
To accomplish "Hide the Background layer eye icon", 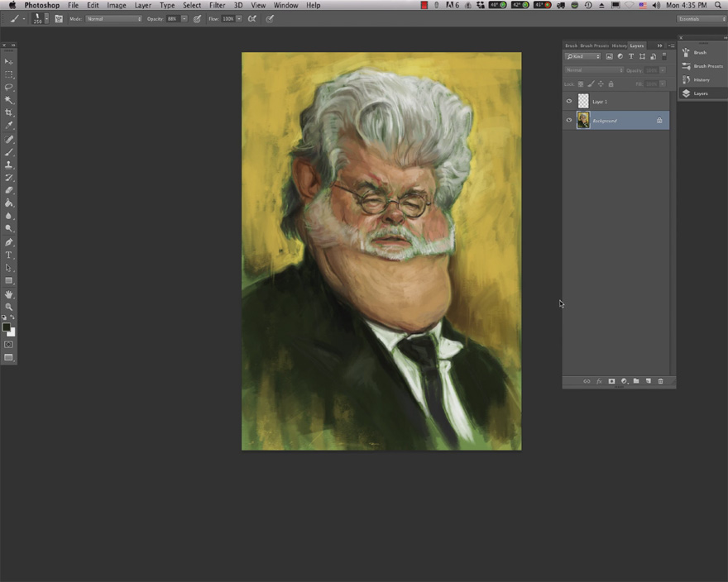I will point(569,120).
